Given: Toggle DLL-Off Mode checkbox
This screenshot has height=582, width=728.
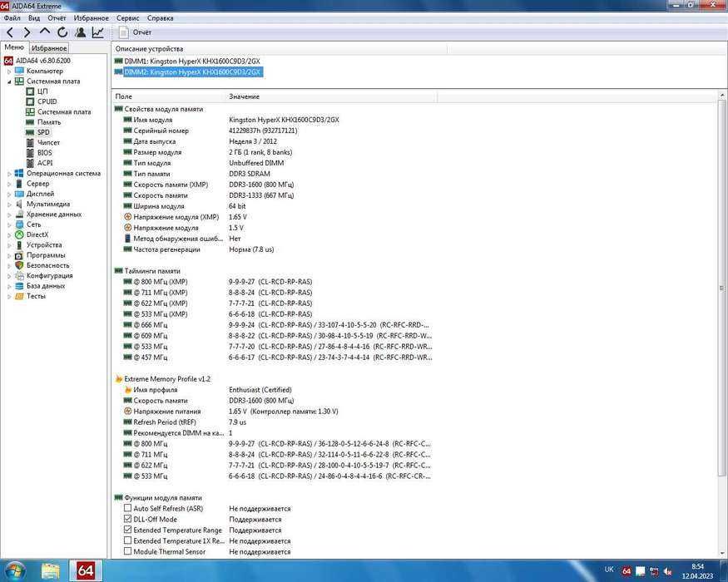Looking at the screenshot, I should 127,519.
